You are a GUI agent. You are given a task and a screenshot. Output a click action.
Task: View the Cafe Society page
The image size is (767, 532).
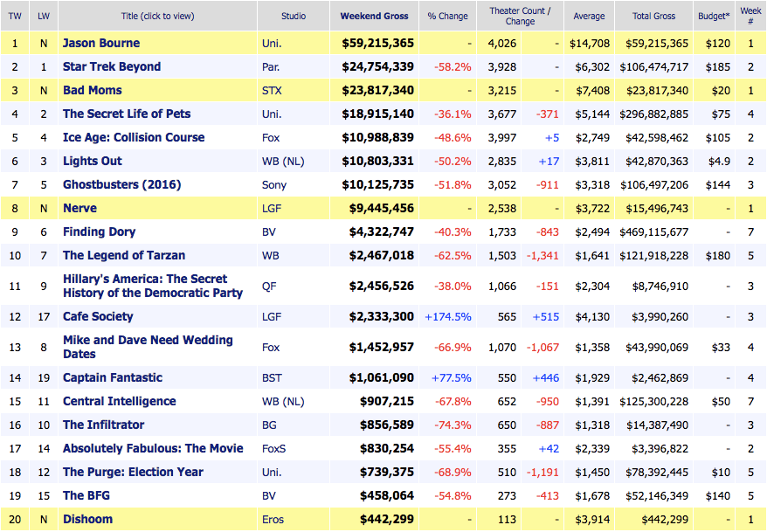pos(98,316)
